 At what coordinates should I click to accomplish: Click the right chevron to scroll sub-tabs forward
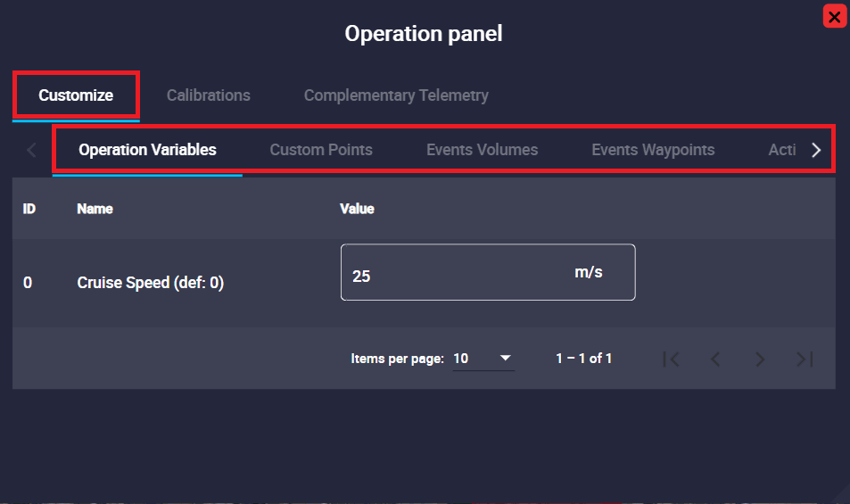816,150
